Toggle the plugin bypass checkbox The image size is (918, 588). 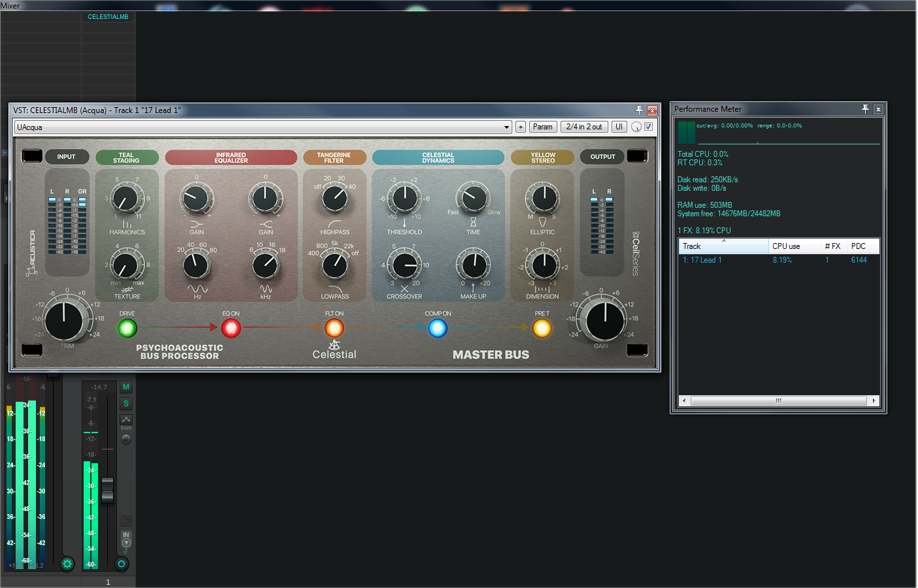pos(649,127)
